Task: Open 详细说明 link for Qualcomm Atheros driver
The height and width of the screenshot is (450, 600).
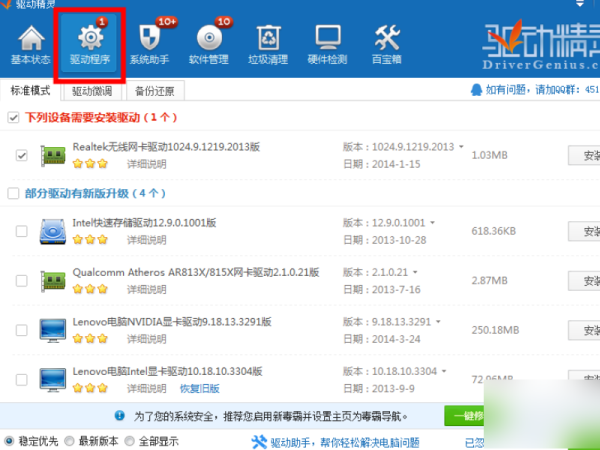Action: (x=147, y=289)
